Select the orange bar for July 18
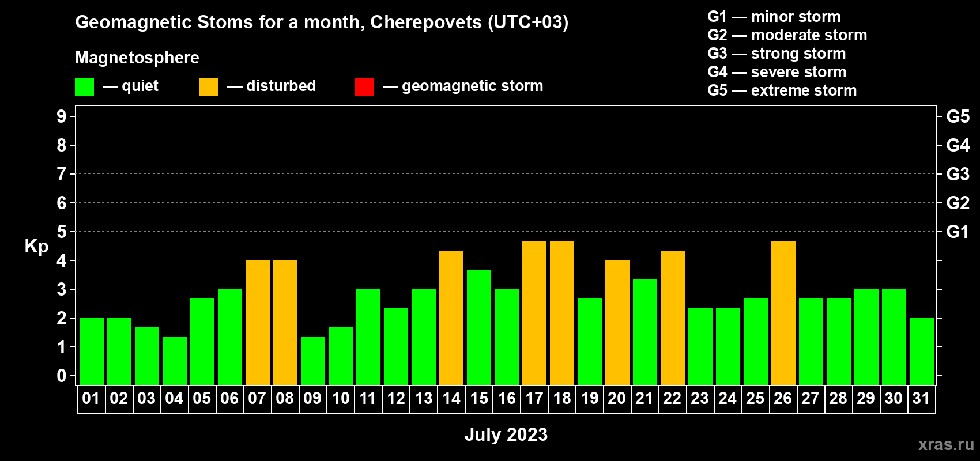 [x=562, y=313]
